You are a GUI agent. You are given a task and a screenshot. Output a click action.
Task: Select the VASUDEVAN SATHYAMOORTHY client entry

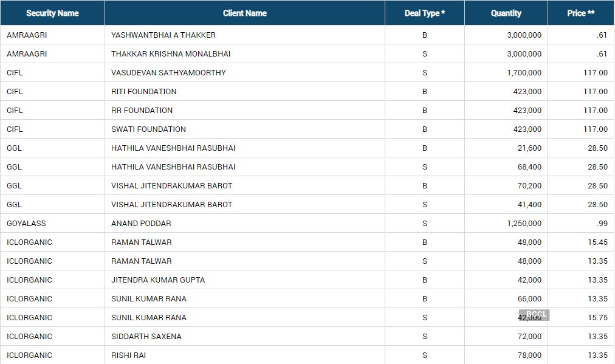(x=168, y=73)
